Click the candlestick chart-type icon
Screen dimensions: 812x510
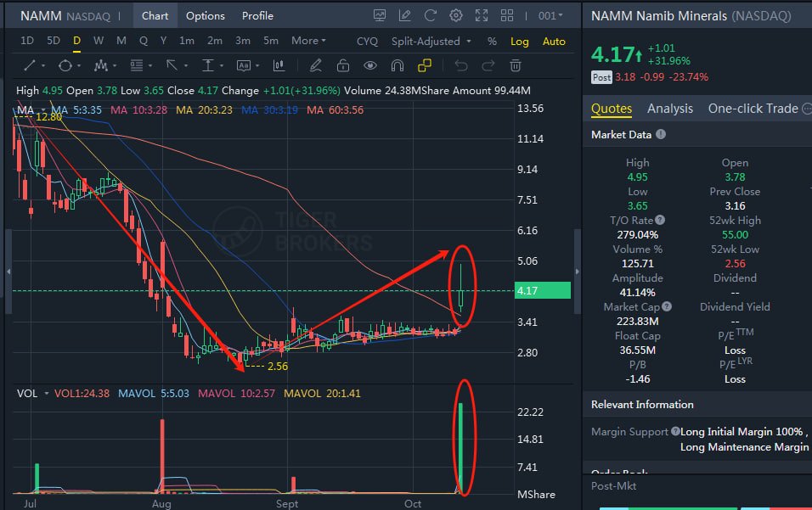[x=279, y=65]
